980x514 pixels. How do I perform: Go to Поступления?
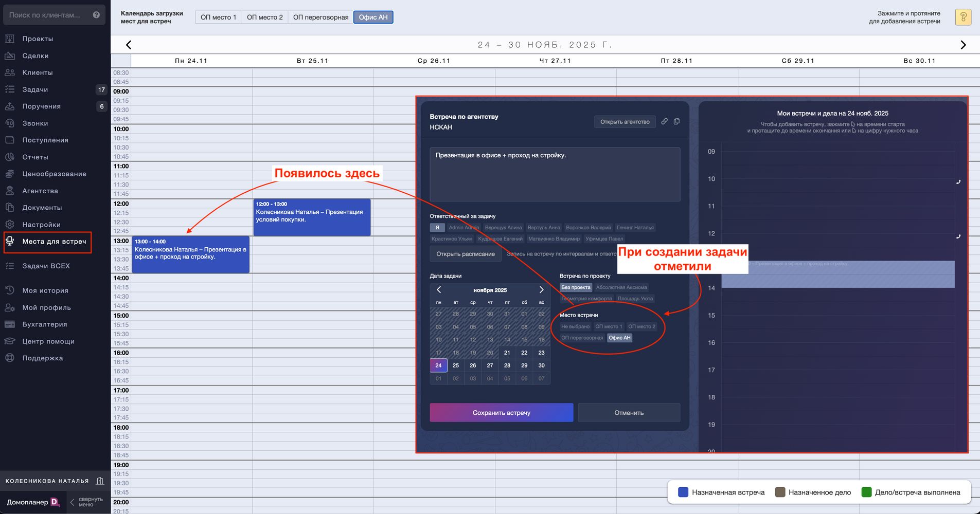tap(45, 140)
